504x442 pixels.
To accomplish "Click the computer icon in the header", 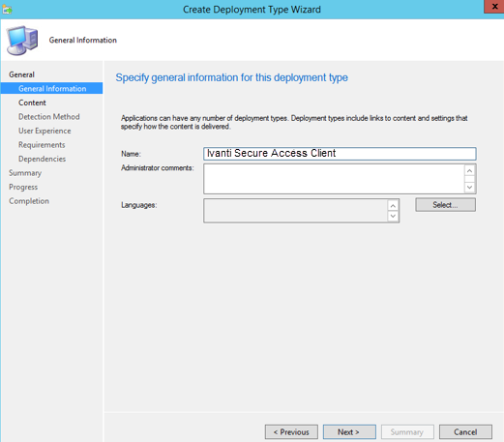I will tap(22, 41).
